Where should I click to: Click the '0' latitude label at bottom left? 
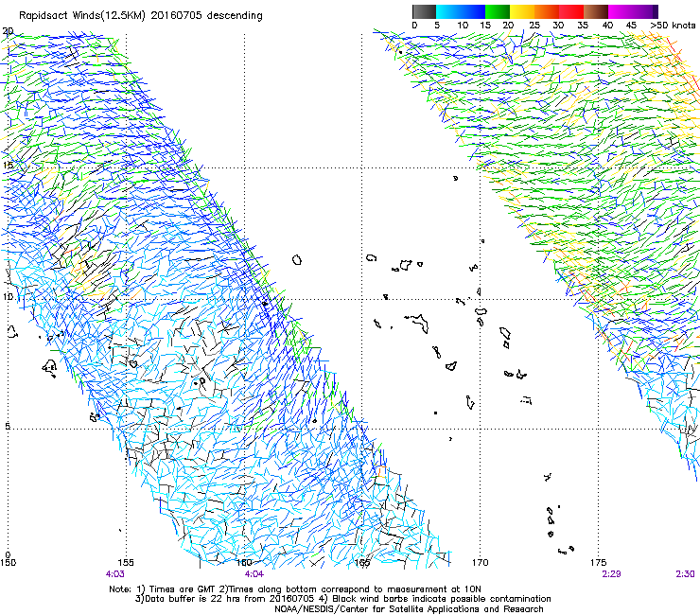pyautogui.click(x=8, y=555)
